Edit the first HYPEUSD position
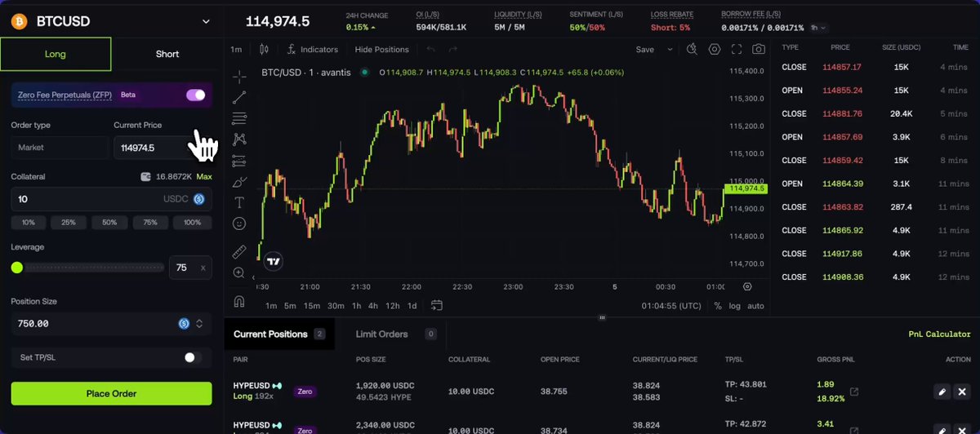The width and height of the screenshot is (980, 434). pyautogui.click(x=942, y=392)
